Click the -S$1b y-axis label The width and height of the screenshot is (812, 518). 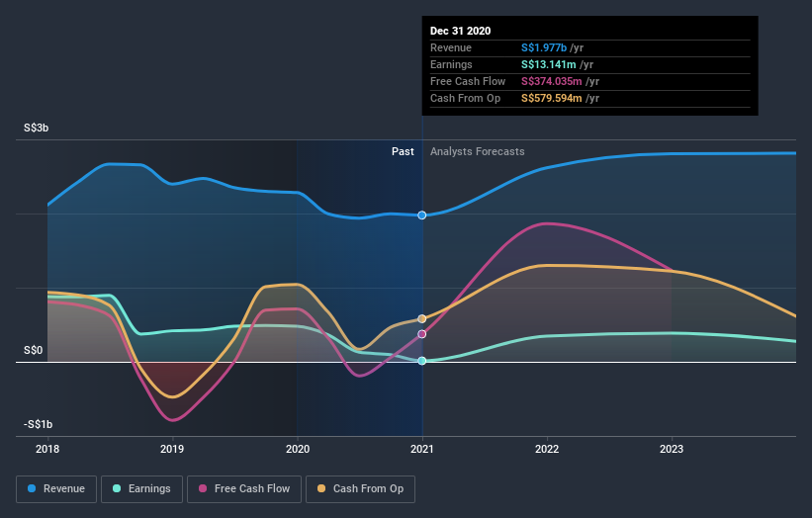click(38, 424)
